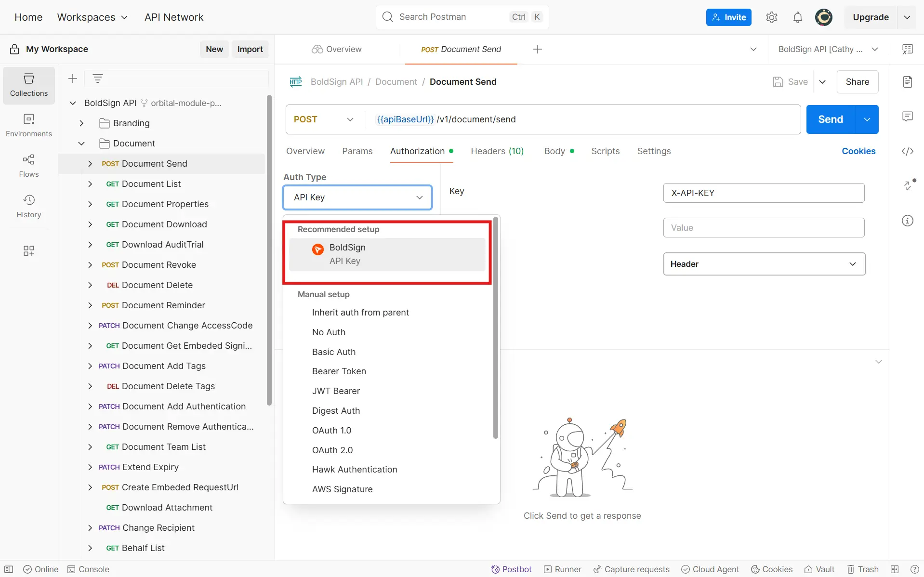This screenshot has height=577, width=924.
Task: Switch to the Headers (10) tab
Action: pos(497,151)
